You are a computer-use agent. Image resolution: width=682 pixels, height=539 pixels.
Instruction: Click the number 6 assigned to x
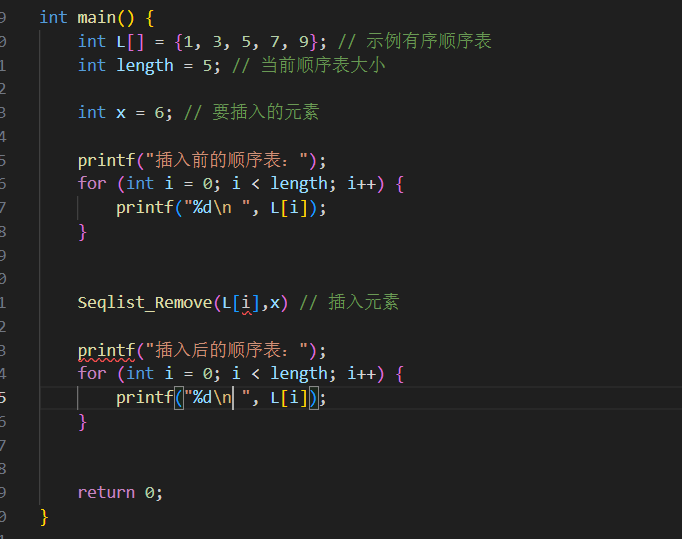[159, 113]
